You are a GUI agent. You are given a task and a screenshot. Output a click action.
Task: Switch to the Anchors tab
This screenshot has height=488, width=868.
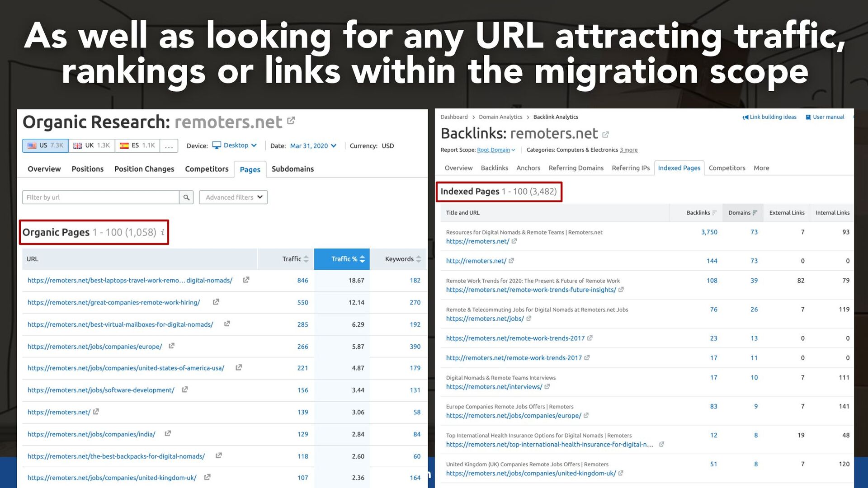click(528, 168)
